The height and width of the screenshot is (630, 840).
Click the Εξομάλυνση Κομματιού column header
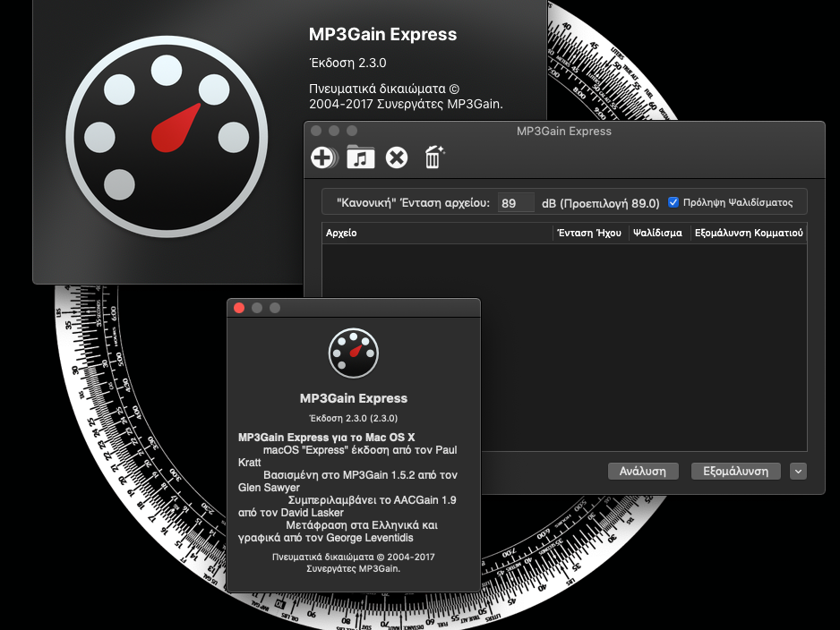click(x=749, y=233)
